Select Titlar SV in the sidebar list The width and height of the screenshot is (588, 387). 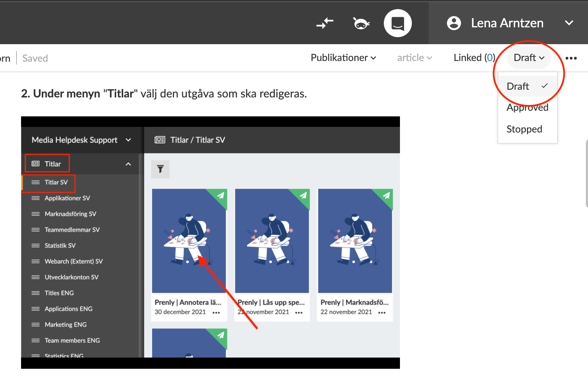coord(56,182)
